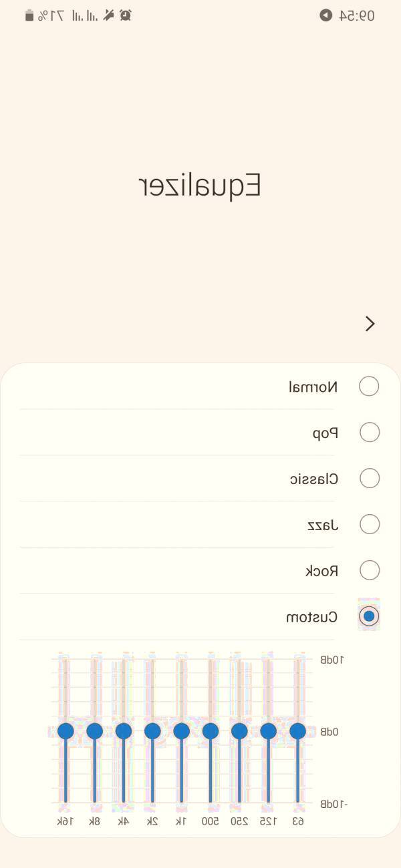Tap the media play indicator beside the clock

pos(325,15)
